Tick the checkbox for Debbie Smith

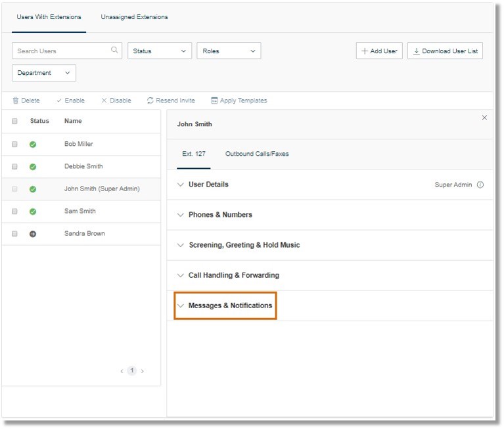[14, 166]
